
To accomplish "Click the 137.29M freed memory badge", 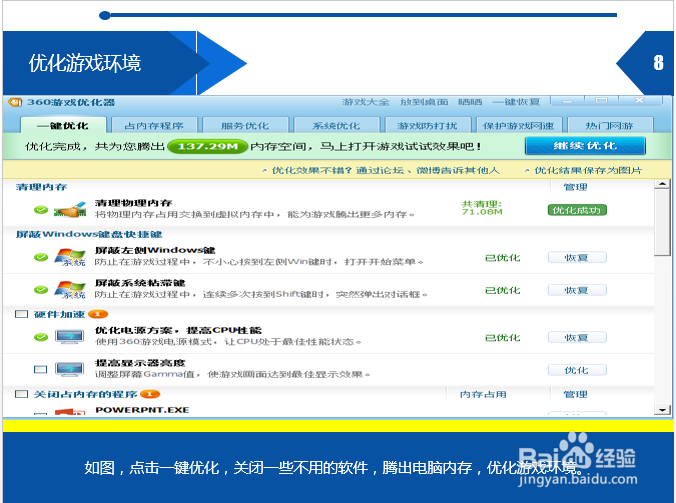I will [207, 146].
